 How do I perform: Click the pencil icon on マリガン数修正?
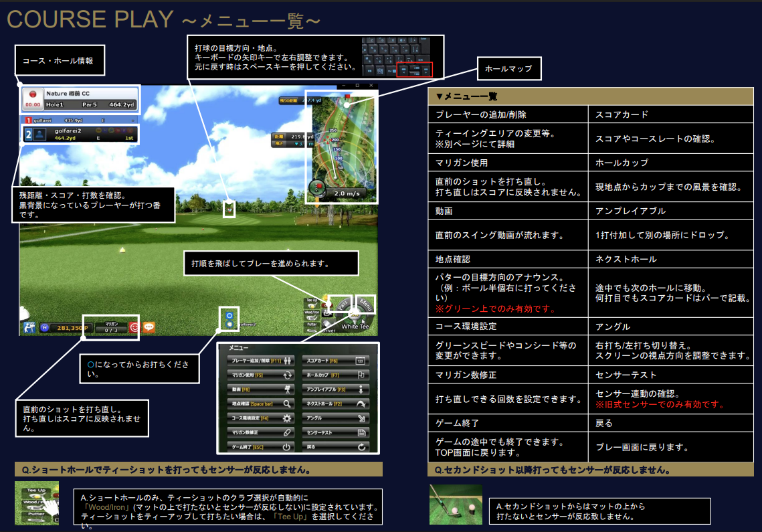pos(288,432)
